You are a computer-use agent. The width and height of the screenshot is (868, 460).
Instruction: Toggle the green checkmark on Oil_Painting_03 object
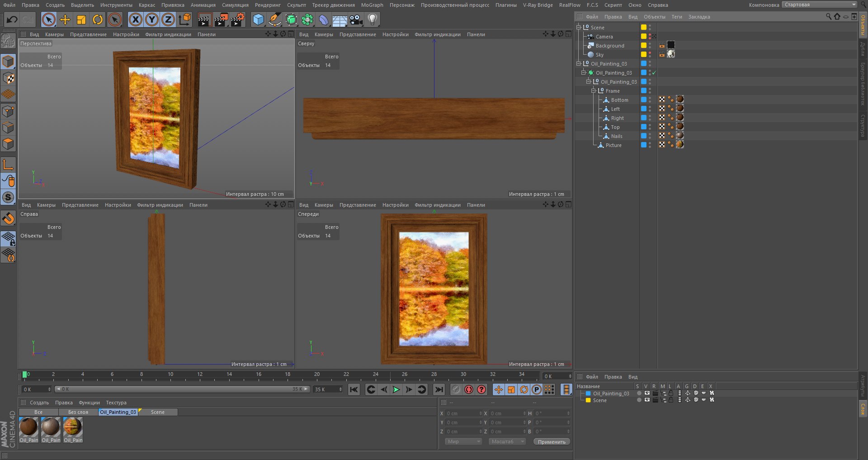click(x=654, y=73)
